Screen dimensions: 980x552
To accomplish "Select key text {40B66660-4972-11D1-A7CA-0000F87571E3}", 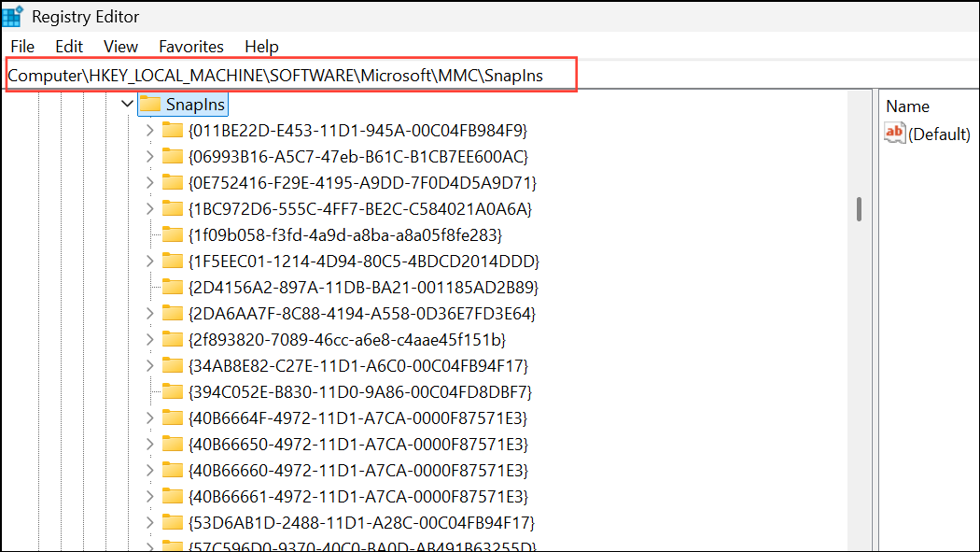I will point(358,470).
